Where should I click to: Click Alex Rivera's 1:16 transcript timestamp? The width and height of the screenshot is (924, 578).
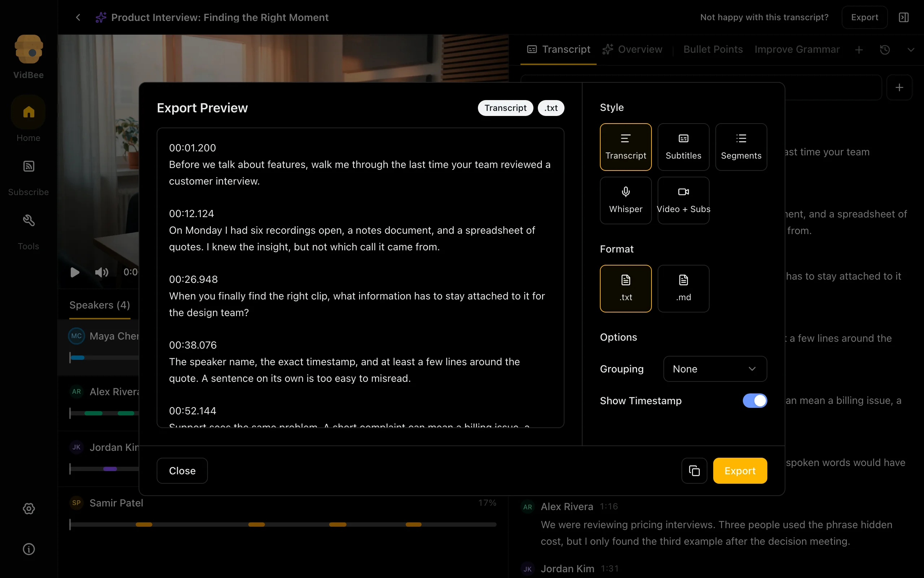[609, 506]
